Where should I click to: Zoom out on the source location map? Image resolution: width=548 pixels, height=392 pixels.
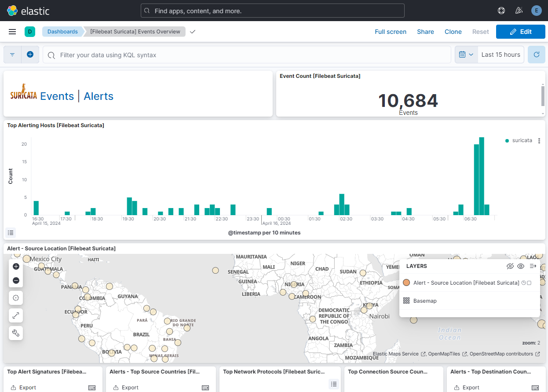(x=16, y=280)
